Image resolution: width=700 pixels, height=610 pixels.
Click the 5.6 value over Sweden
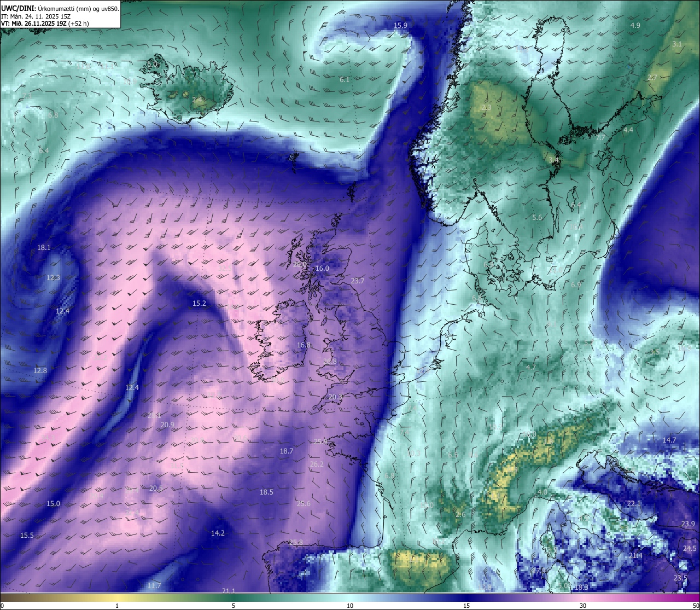[x=537, y=218]
